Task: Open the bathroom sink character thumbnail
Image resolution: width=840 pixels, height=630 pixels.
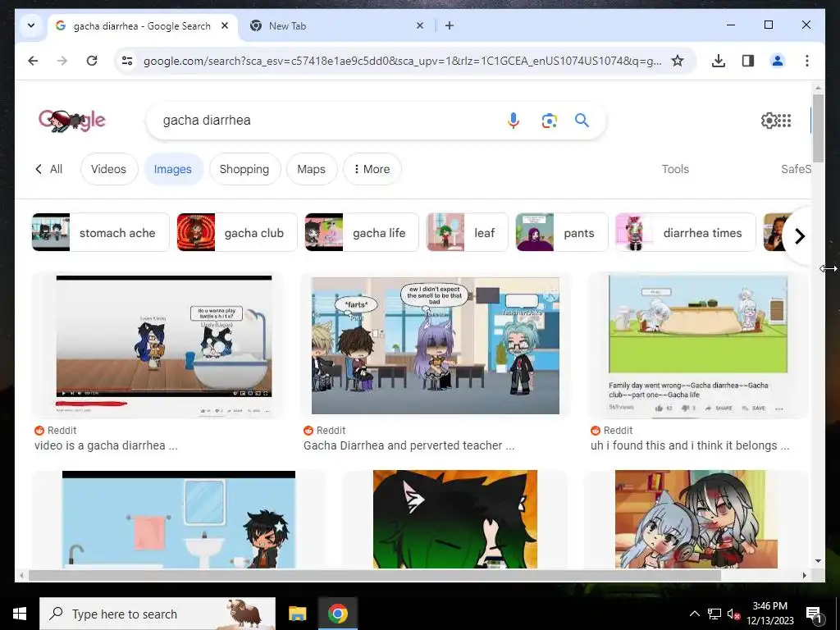Action: coord(178,519)
